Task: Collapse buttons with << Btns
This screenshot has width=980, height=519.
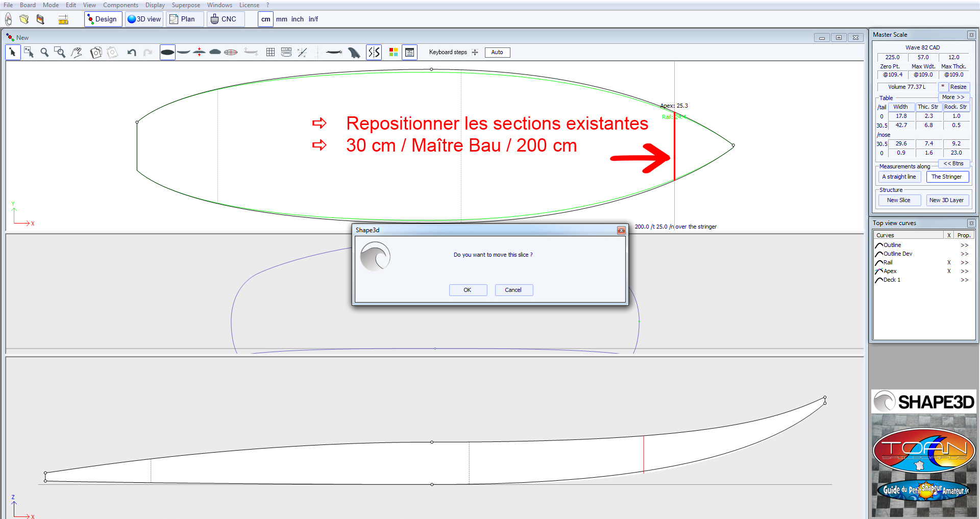Action: [953, 163]
